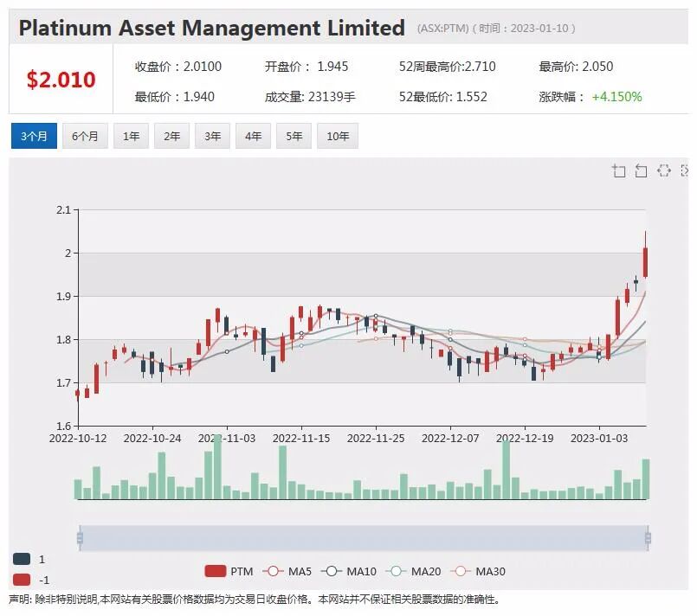Click the Platinum Asset Management Limited title
The height and width of the screenshot is (616, 697).
point(212,28)
